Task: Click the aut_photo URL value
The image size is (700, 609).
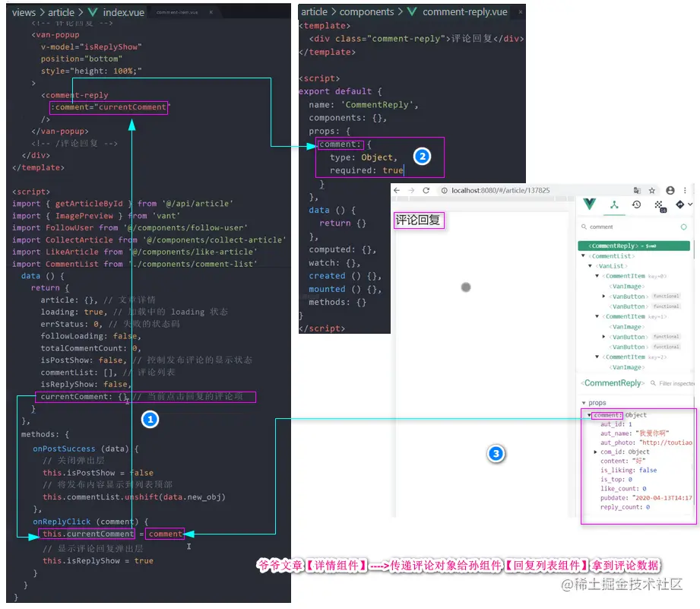Action: (x=666, y=442)
